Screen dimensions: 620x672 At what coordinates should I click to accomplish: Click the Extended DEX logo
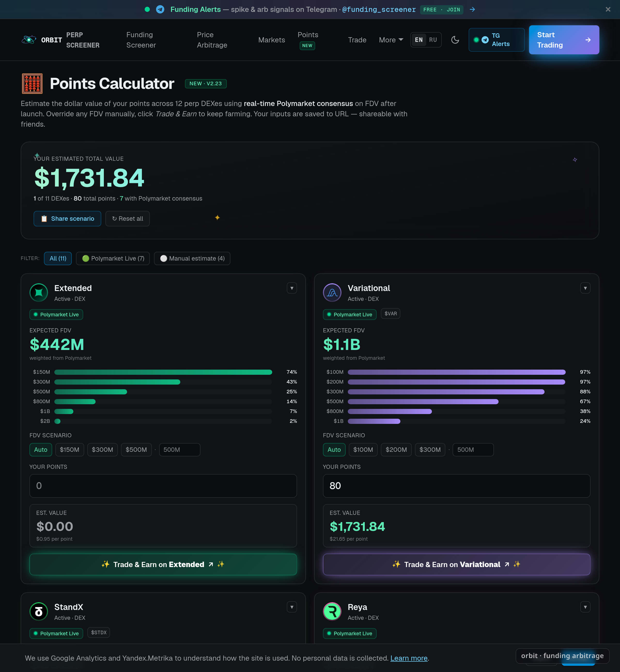(39, 293)
